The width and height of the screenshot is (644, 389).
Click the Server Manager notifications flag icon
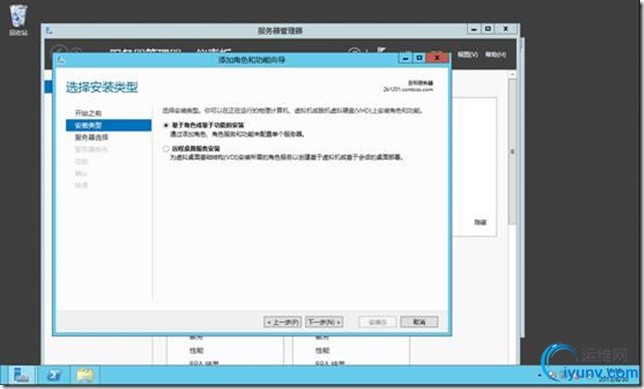382,51
